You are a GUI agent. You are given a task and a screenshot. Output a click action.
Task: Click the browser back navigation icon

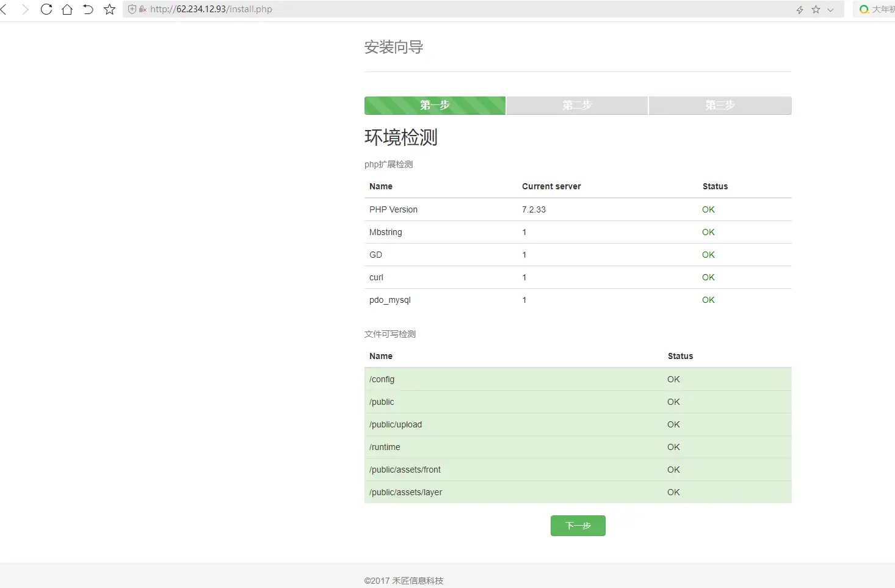coord(6,9)
